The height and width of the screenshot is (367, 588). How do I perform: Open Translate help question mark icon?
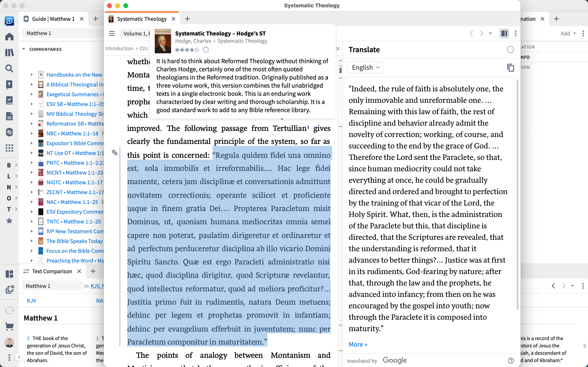pyautogui.click(x=511, y=360)
